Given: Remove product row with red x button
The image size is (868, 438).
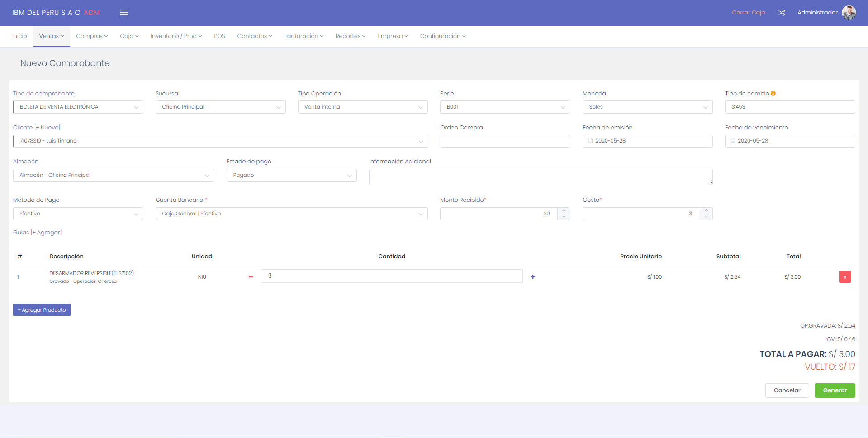Looking at the screenshot, I should tap(844, 277).
